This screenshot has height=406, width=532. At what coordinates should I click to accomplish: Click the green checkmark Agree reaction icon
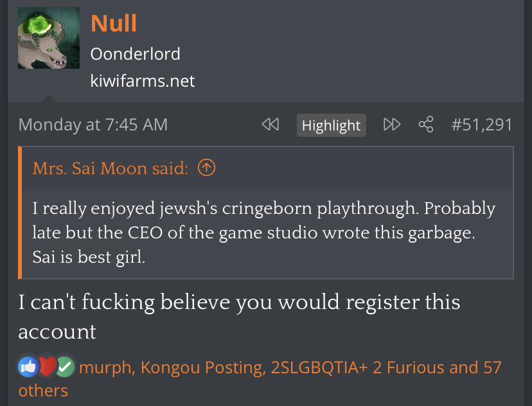click(65, 367)
